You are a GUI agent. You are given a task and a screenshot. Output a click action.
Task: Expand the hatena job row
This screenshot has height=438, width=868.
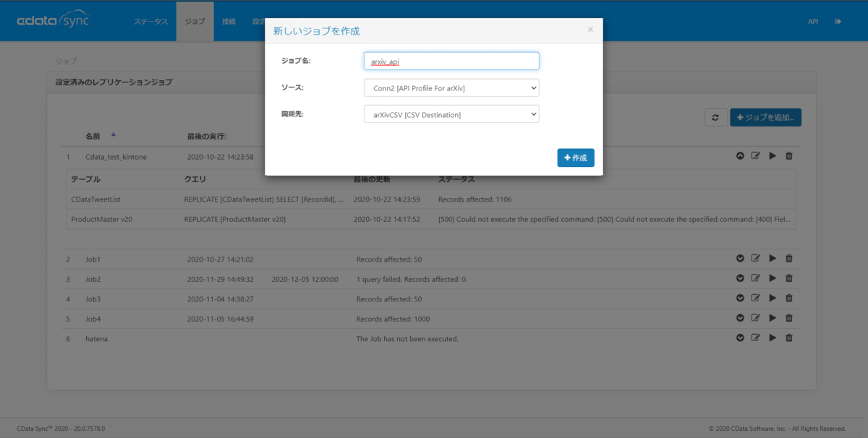pyautogui.click(x=740, y=338)
